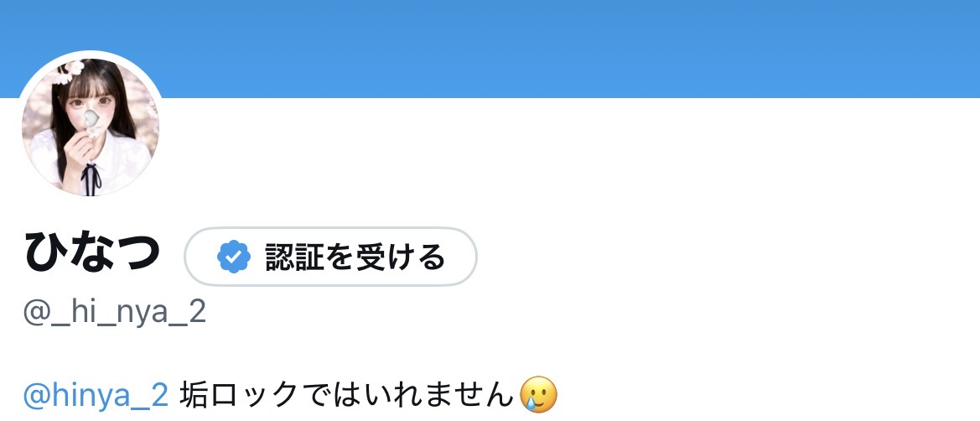Image resolution: width=980 pixels, height=421 pixels.
Task: Click the ひ character of display name
Action: point(45,252)
